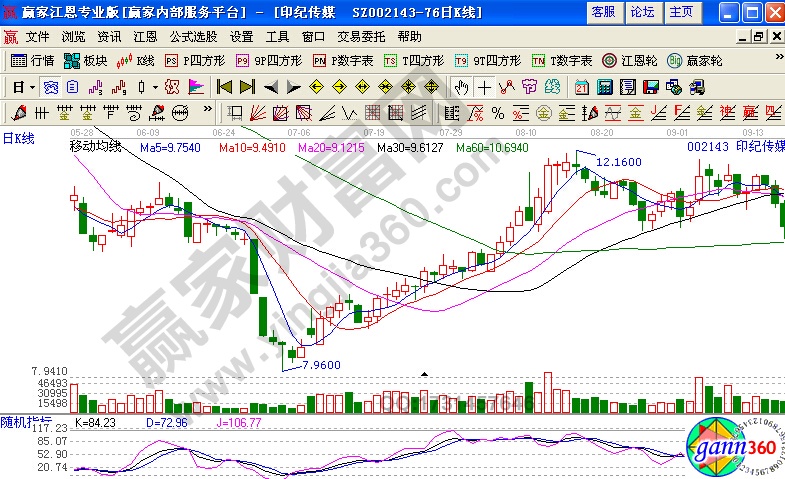Select the hand pan cursor tool
Viewport: 785px width, 479px height.
(461, 86)
